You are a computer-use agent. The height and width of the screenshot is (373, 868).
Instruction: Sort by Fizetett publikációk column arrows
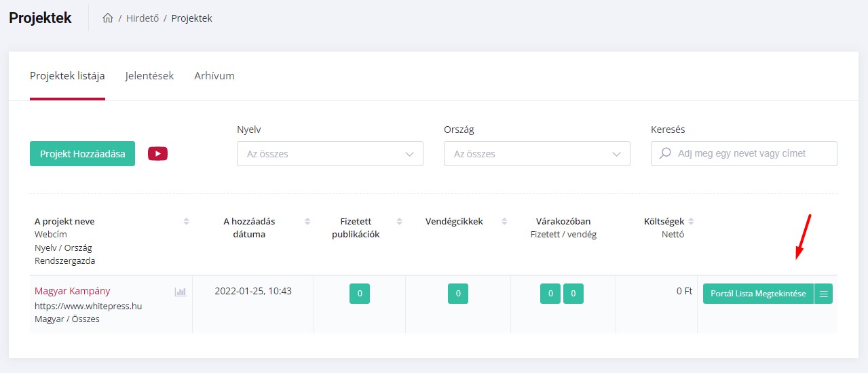[x=399, y=222]
